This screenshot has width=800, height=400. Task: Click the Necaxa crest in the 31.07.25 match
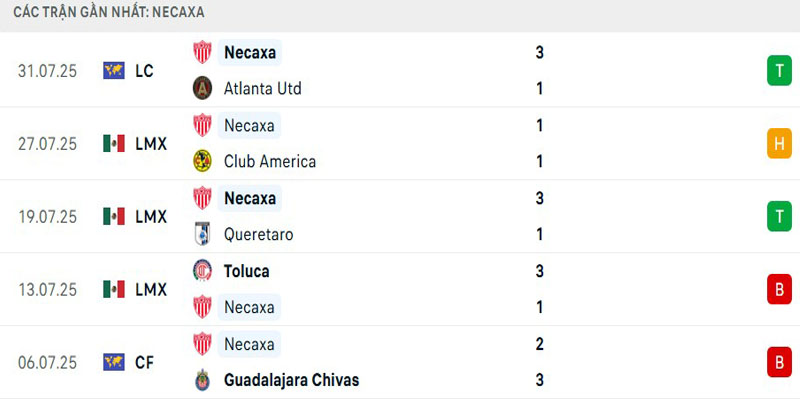(202, 52)
